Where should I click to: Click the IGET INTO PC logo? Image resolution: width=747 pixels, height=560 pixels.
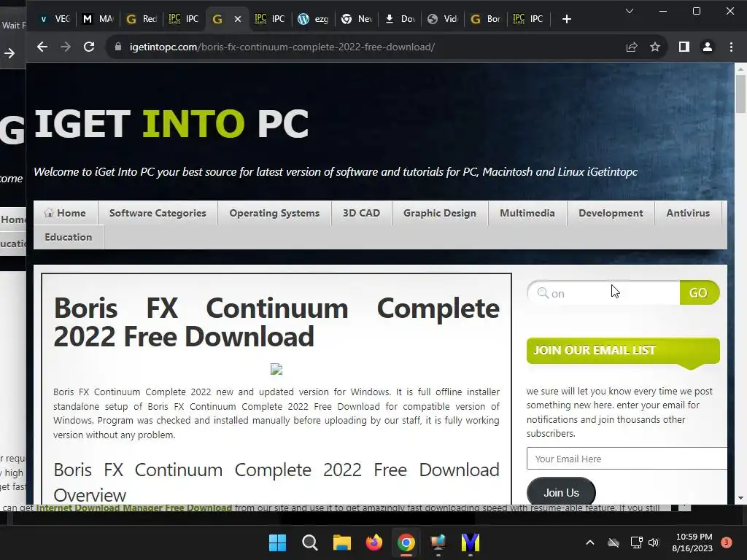point(171,123)
